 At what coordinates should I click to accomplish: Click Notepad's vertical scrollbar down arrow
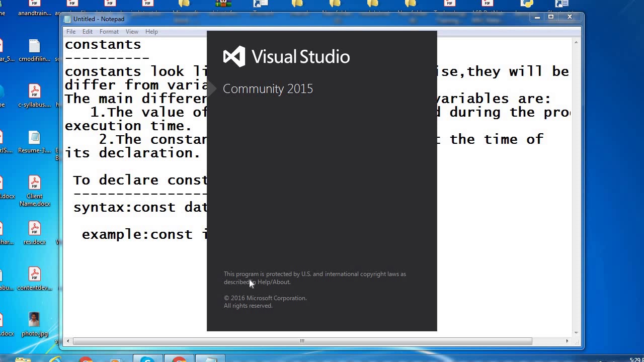coord(576,333)
